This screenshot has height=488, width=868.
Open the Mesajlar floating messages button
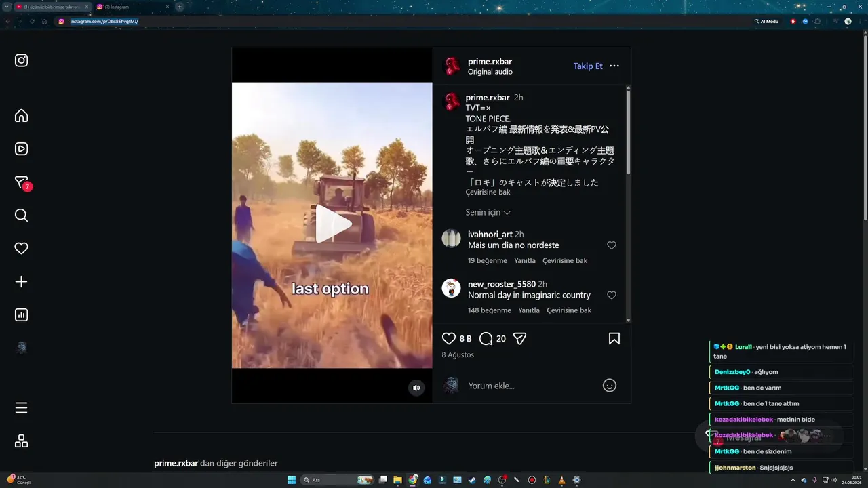coord(769,436)
